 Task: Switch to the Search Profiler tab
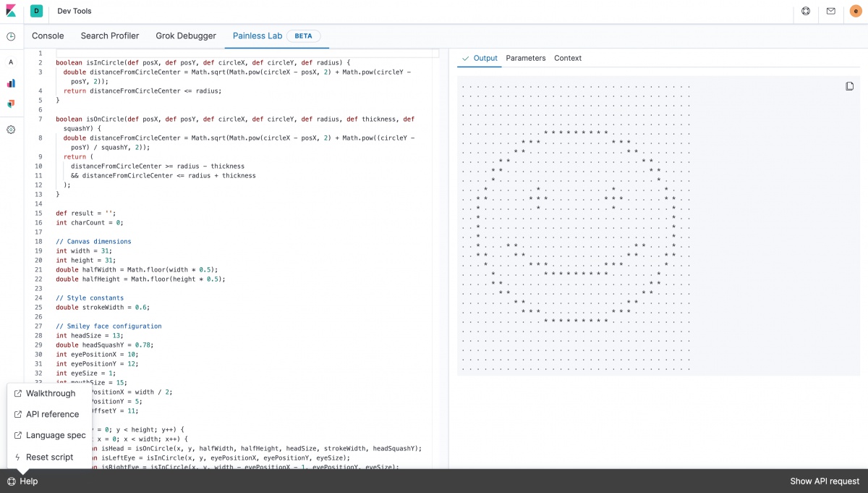[110, 35]
